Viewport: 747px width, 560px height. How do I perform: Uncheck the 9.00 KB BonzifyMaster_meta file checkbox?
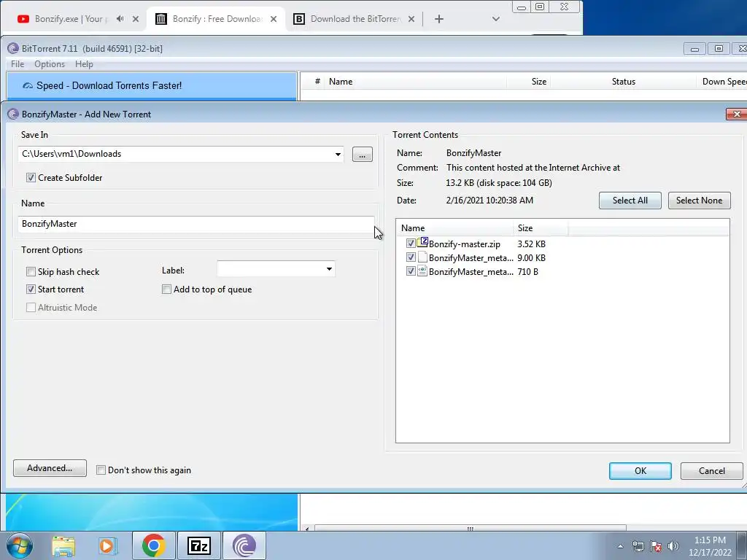coord(411,257)
